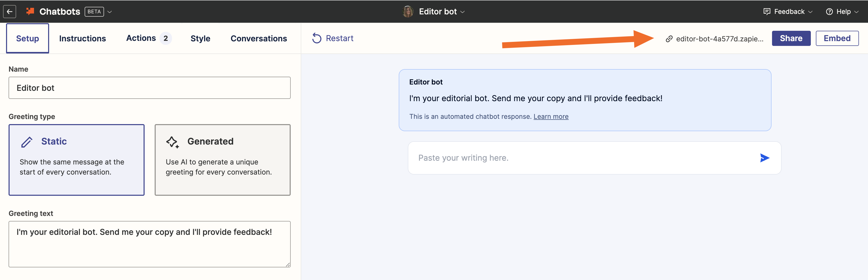The image size is (868, 280).
Task: Click the Share button
Action: point(791,38)
